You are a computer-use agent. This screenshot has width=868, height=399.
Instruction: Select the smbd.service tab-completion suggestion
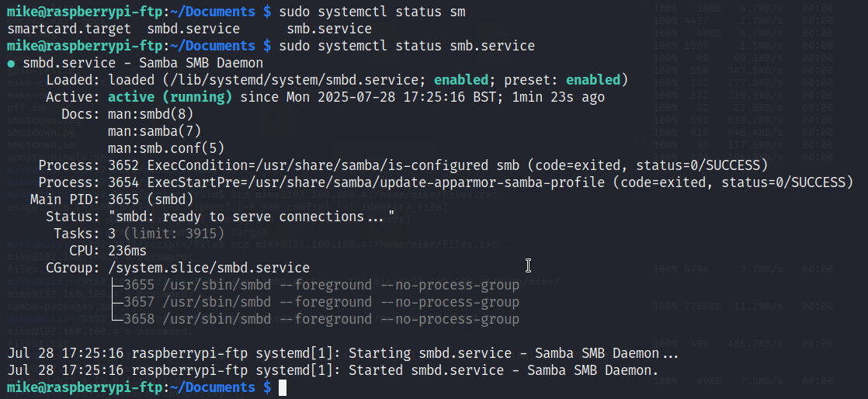pyautogui.click(x=200, y=29)
